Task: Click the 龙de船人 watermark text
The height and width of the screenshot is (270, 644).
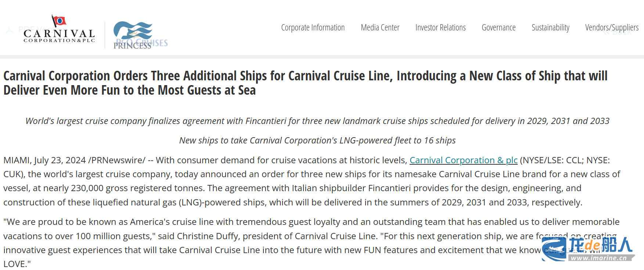Action: tap(600, 245)
